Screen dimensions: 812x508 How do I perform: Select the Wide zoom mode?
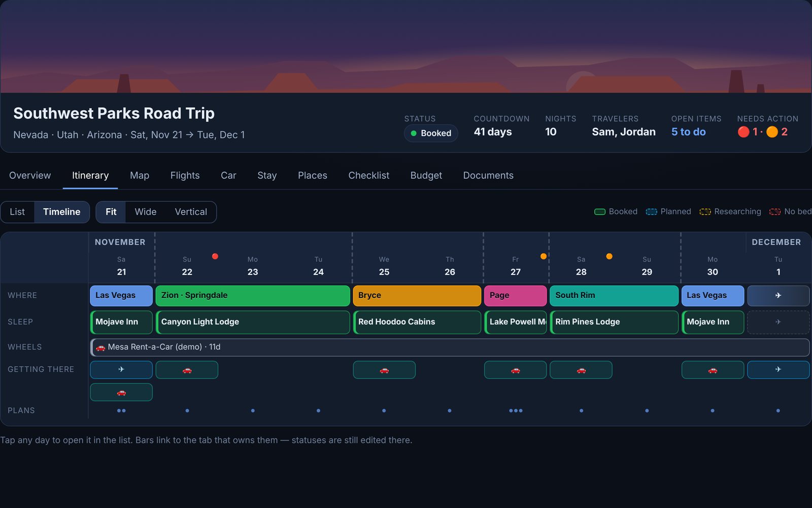[146, 212]
